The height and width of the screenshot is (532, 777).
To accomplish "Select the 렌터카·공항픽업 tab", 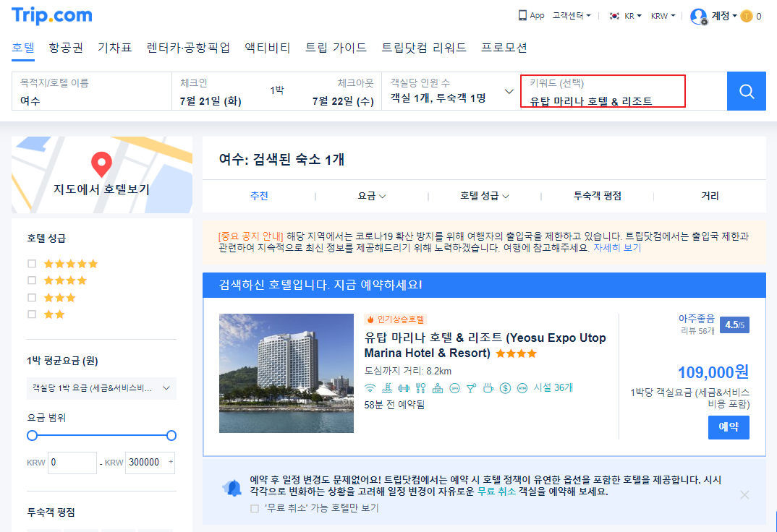I will coord(188,48).
